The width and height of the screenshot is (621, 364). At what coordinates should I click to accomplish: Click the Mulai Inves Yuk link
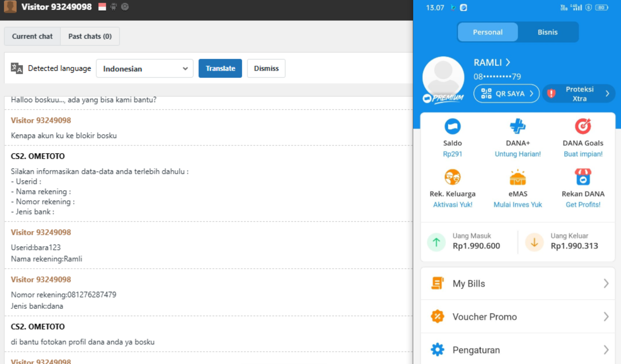coord(518,205)
